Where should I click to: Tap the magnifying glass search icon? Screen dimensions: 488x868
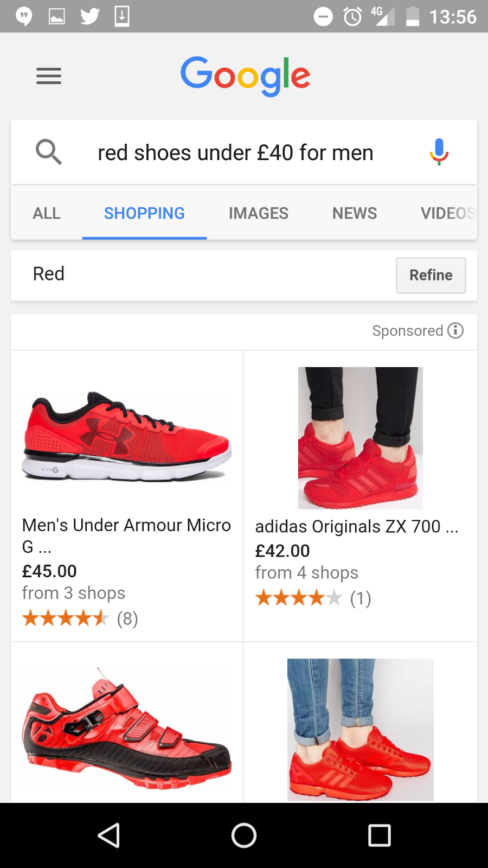[48, 152]
